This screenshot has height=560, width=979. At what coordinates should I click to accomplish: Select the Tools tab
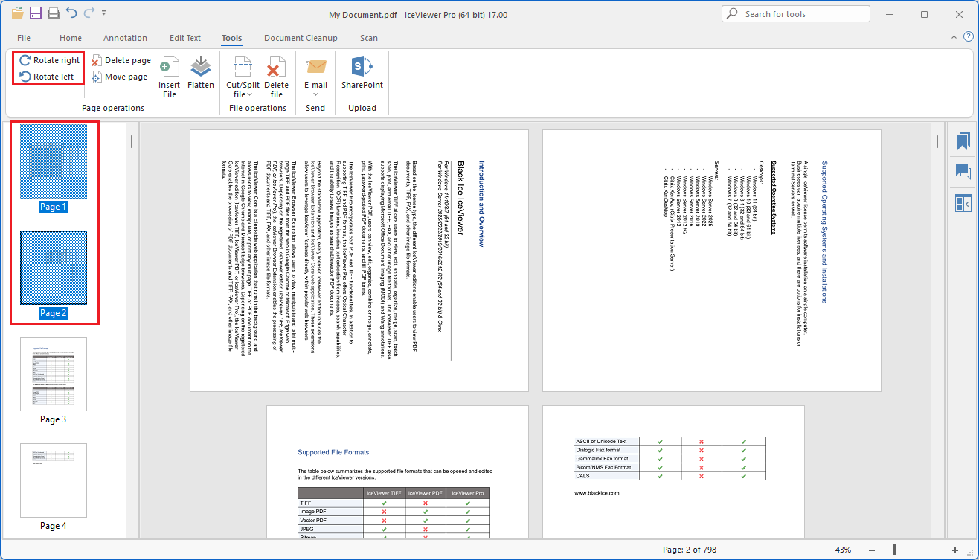pos(231,38)
